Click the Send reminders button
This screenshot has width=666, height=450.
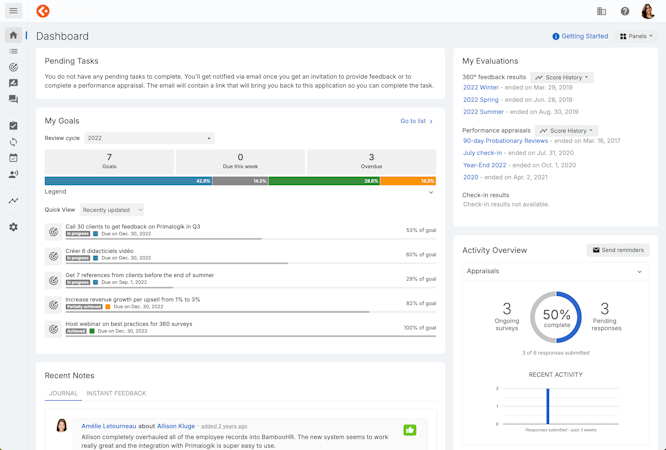pyautogui.click(x=618, y=250)
